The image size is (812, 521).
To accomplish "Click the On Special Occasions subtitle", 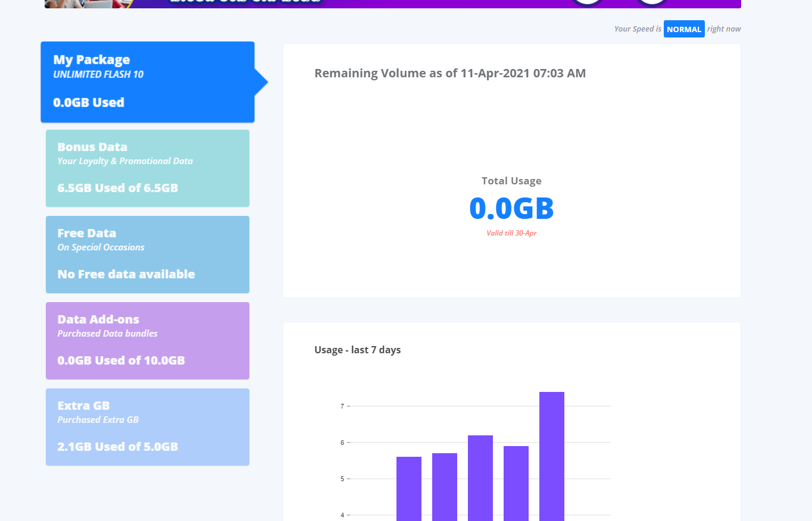I will [x=101, y=247].
